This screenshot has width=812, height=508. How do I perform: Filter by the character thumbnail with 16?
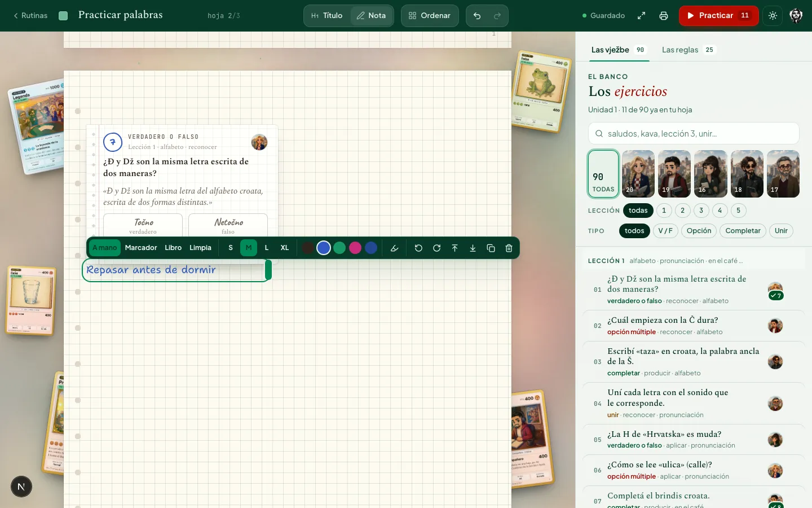pos(710,174)
